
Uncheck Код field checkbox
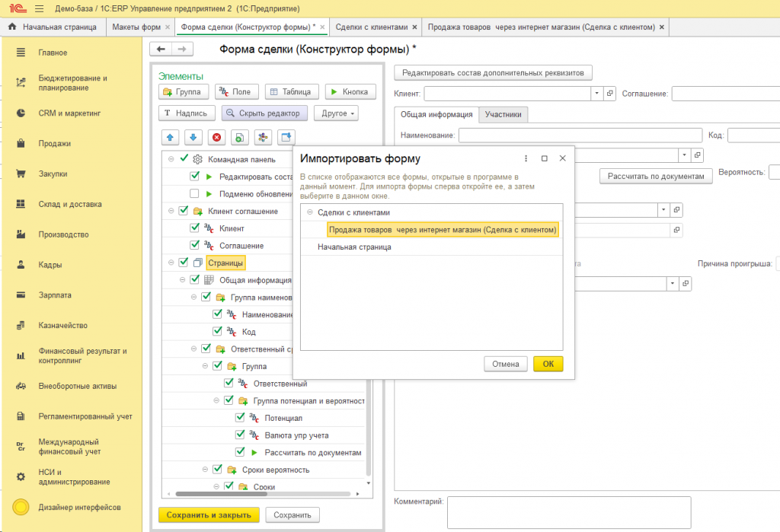(x=217, y=330)
